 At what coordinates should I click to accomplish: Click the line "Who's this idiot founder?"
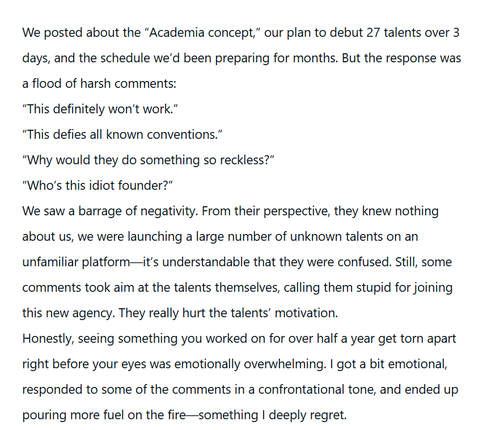point(98,186)
